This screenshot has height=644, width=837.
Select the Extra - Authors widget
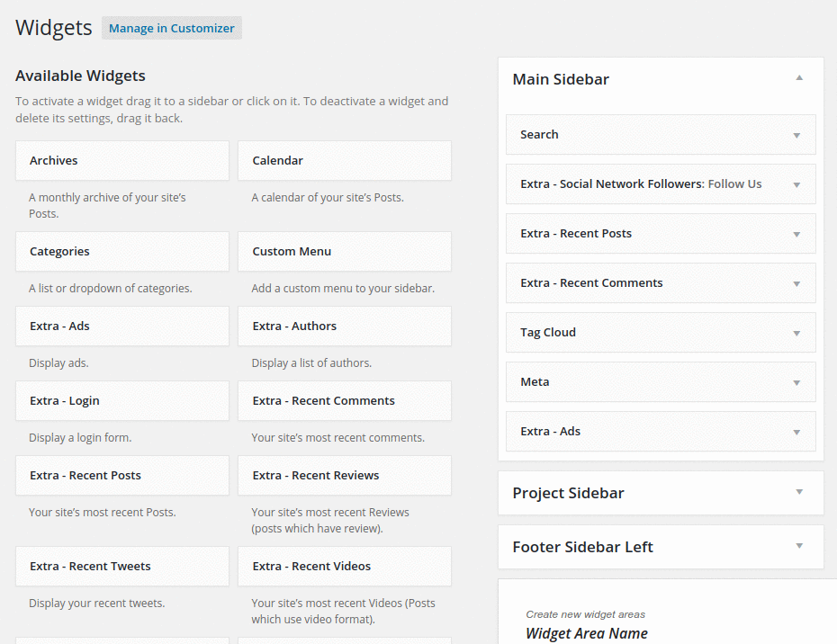coord(345,326)
